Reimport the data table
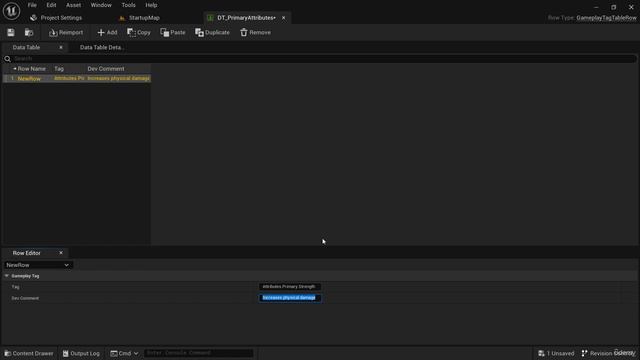 pos(66,33)
